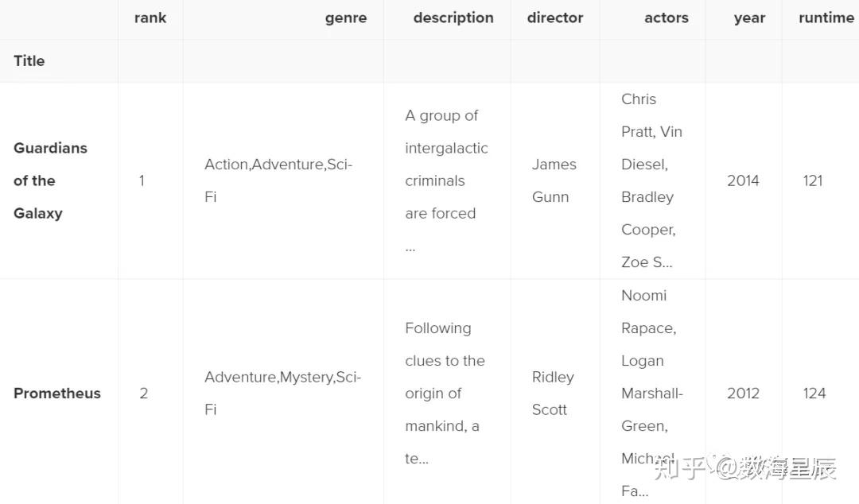Viewport: 859px width, 504px height.
Task: Click the James Gunn director cell
Action: pyautogui.click(x=554, y=180)
